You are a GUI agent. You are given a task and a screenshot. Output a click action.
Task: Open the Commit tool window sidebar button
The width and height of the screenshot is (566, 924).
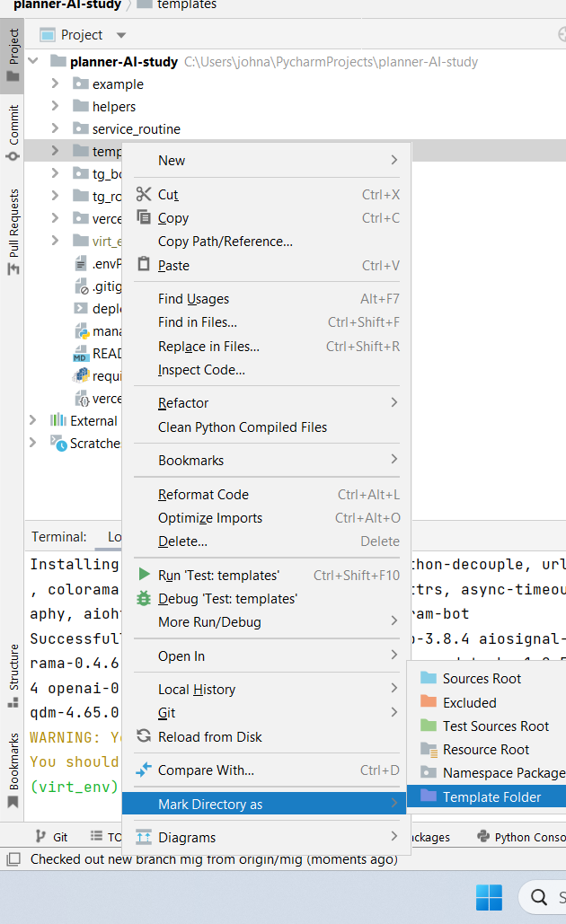pos(13,133)
